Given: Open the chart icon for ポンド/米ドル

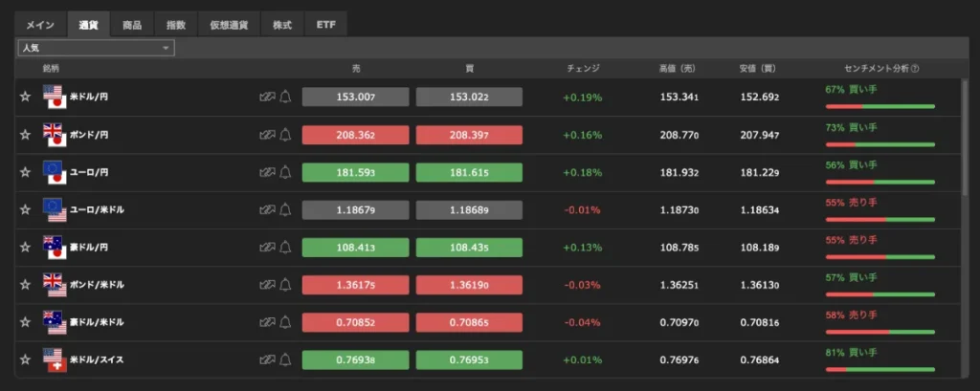Looking at the screenshot, I should coord(267,285).
